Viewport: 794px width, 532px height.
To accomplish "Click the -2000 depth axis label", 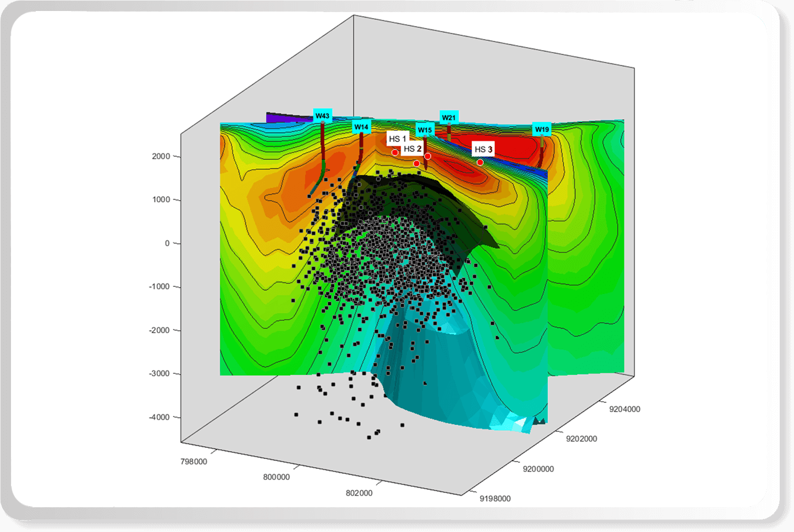I will 159,330.
